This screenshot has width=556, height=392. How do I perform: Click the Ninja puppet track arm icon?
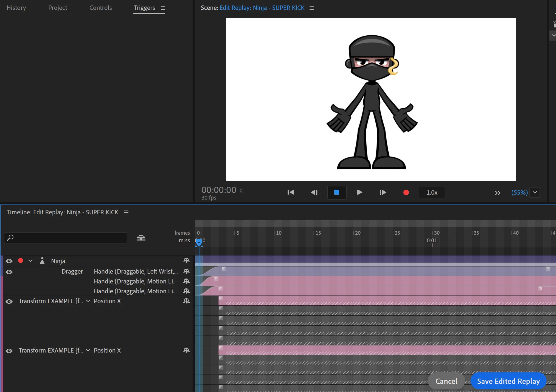pyautogui.click(x=186, y=260)
